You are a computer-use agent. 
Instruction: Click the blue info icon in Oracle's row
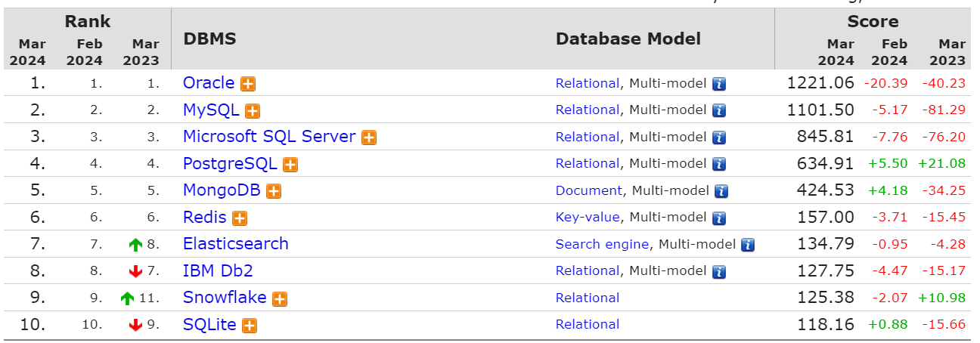coord(719,84)
